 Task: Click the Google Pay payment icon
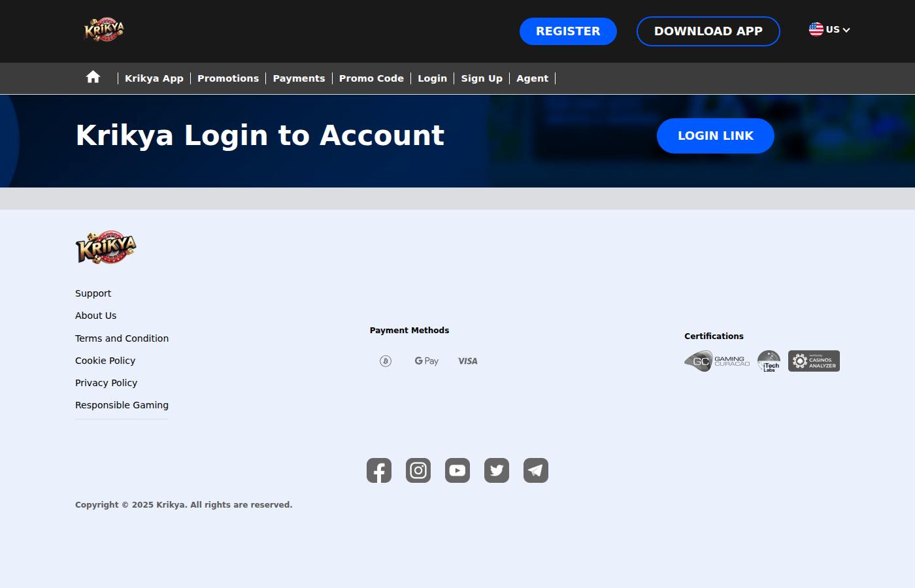pos(427,361)
